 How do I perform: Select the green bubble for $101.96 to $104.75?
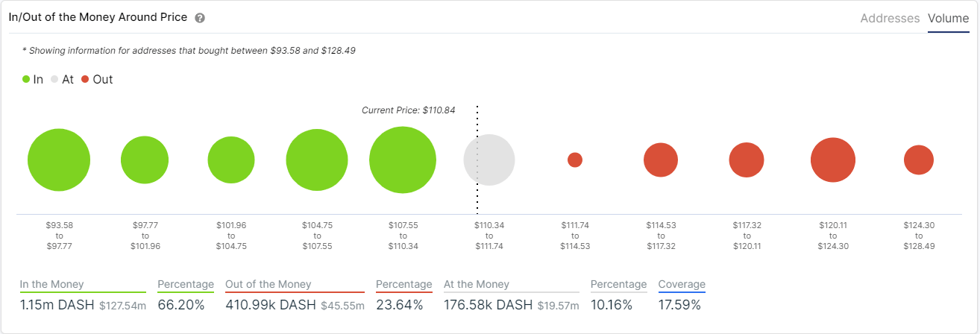tap(231, 160)
